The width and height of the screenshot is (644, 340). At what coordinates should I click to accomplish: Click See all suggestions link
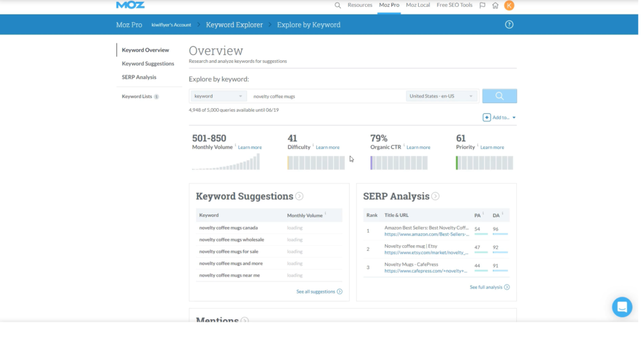tap(316, 292)
